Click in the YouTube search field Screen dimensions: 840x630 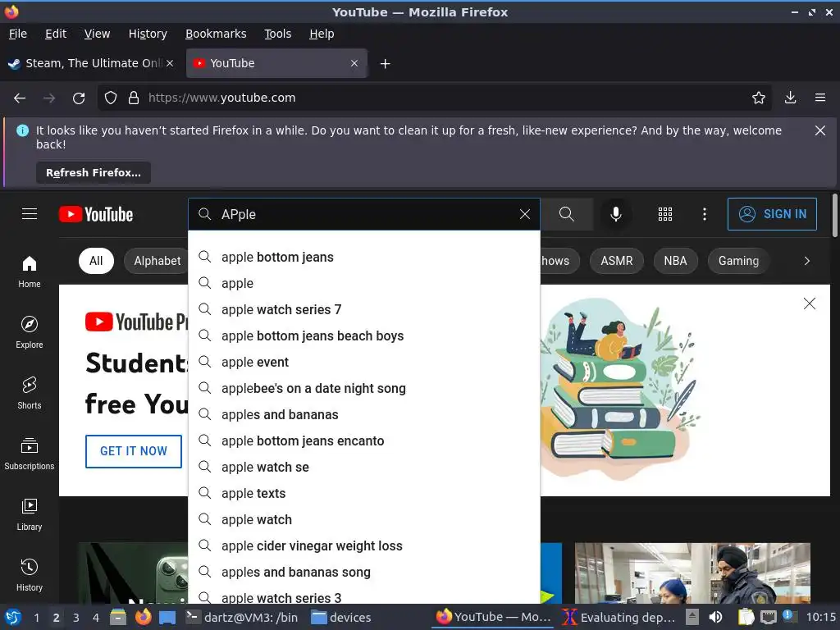click(364, 214)
